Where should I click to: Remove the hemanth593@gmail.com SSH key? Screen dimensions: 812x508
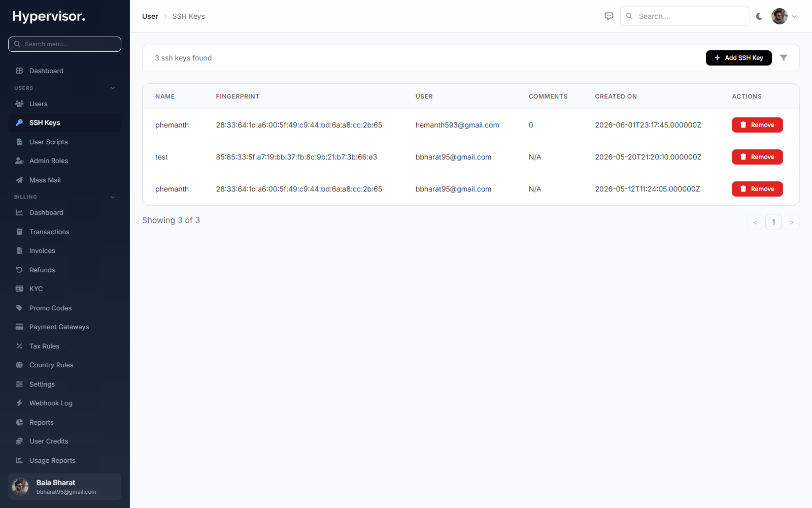(x=757, y=125)
